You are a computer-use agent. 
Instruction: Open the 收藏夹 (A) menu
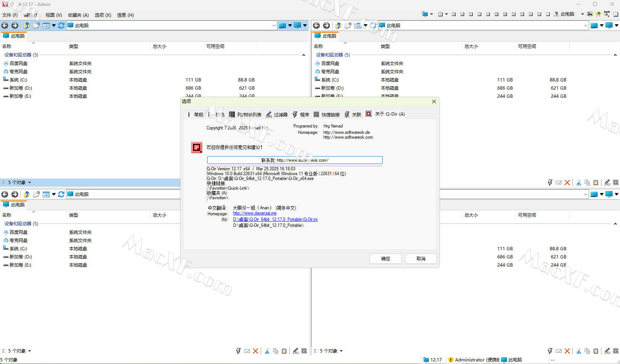click(x=78, y=15)
